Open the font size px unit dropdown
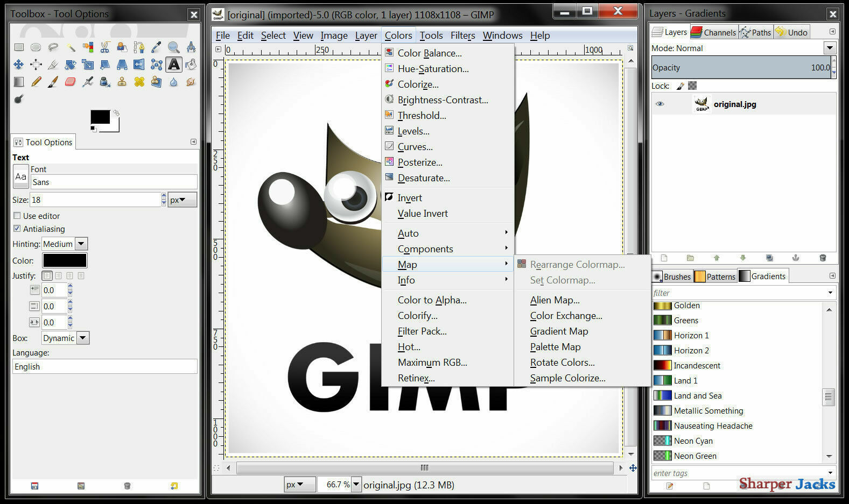The width and height of the screenshot is (849, 504). coord(183,200)
